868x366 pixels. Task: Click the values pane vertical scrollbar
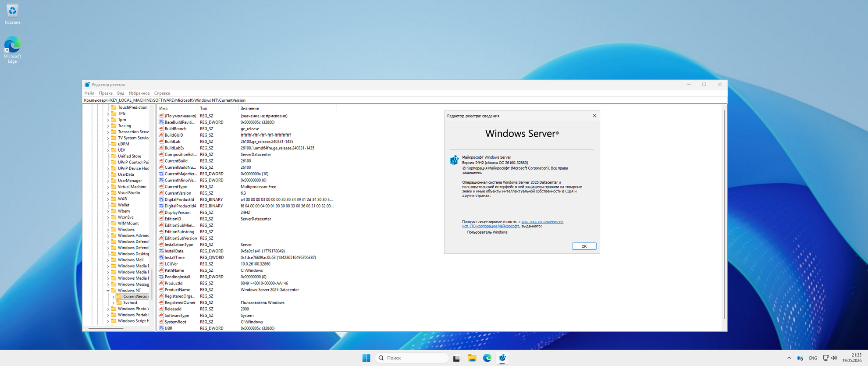pos(724,215)
